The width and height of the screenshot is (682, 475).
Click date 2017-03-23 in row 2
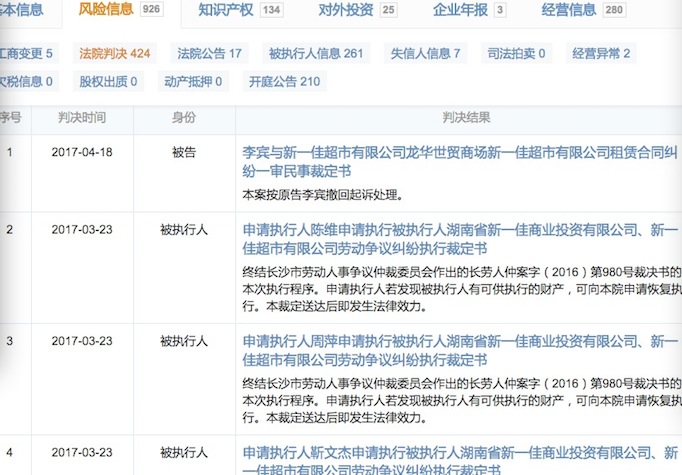[82, 230]
